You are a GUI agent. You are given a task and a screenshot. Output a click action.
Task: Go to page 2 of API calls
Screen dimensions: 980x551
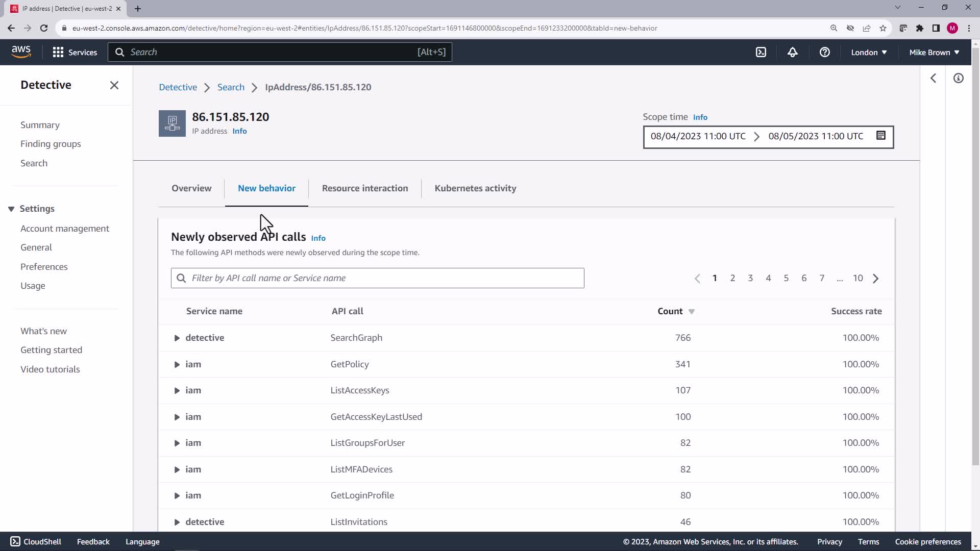732,278
